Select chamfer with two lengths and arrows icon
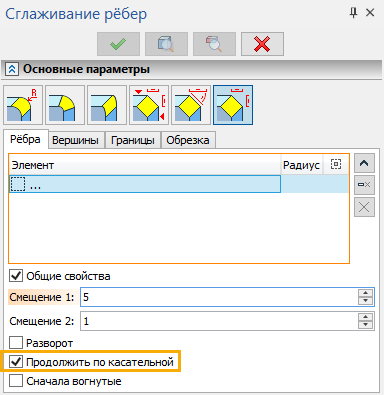384x395 pixels. (149, 105)
